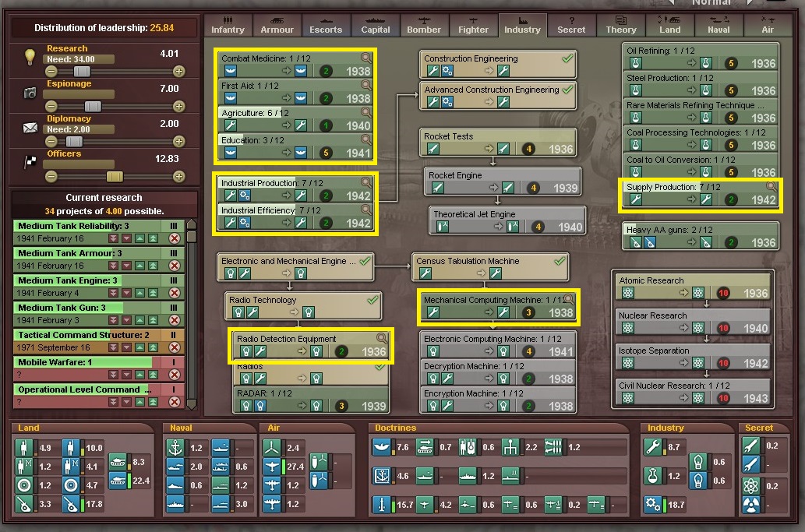The height and width of the screenshot is (532, 805).
Task: Click the Research light bulb icon
Action: click(30, 56)
